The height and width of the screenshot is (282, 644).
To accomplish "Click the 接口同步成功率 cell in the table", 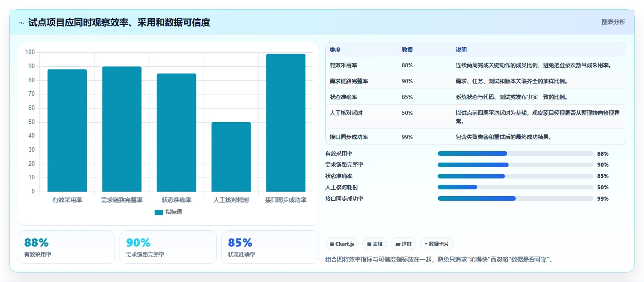I will click(x=349, y=137).
